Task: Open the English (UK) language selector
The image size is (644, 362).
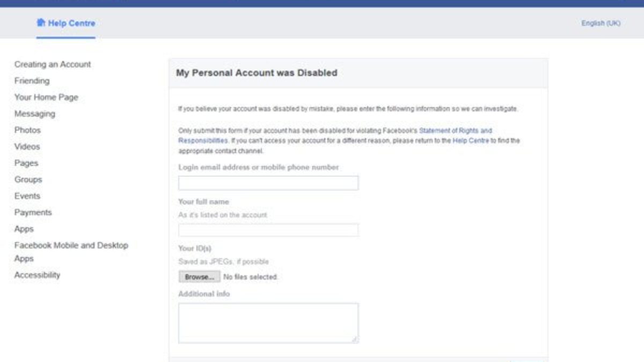Action: click(601, 24)
